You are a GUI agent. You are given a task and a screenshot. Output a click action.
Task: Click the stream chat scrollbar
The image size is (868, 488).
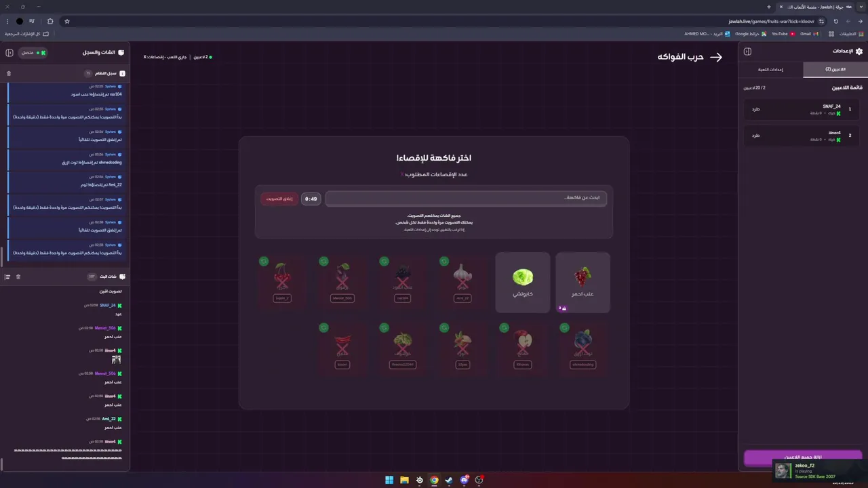2,464
